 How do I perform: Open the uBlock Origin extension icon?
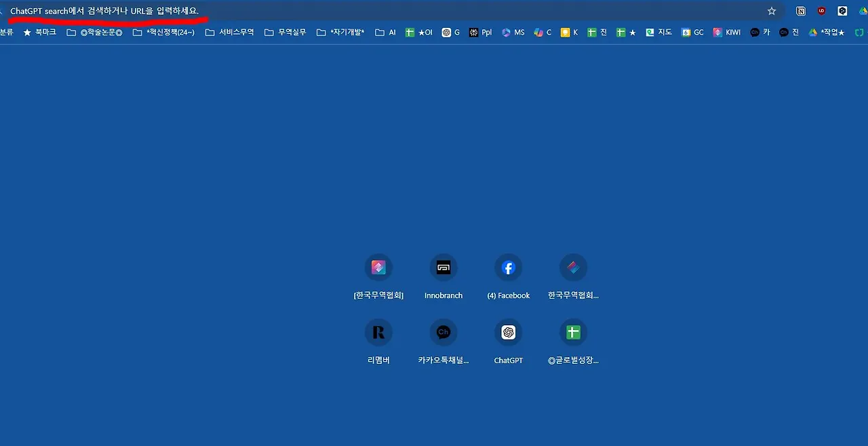point(822,11)
